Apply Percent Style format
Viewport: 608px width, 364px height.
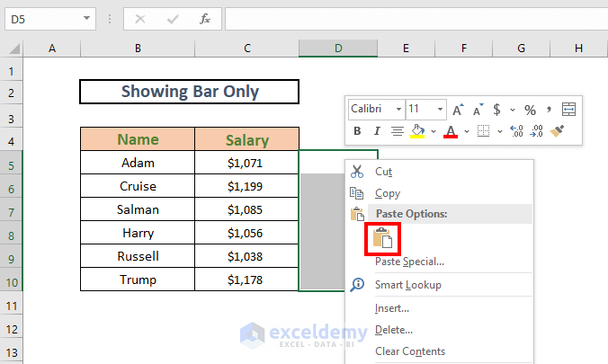(530, 110)
